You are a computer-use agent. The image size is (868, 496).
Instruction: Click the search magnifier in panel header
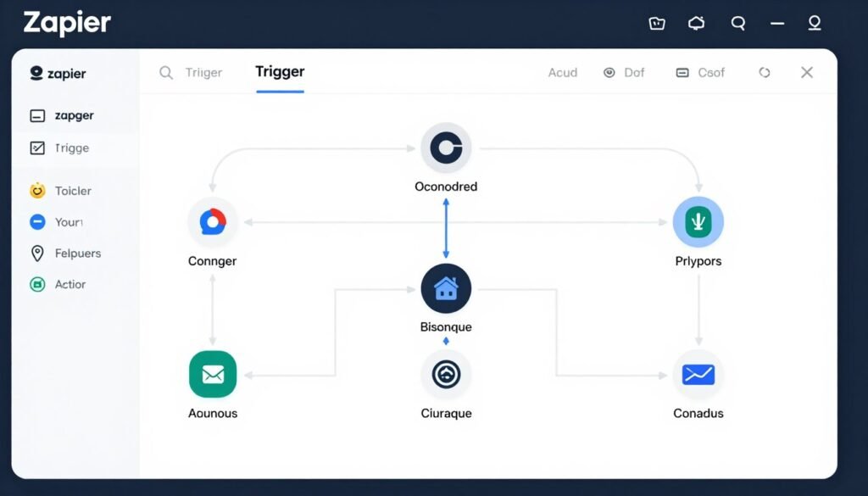pos(166,73)
